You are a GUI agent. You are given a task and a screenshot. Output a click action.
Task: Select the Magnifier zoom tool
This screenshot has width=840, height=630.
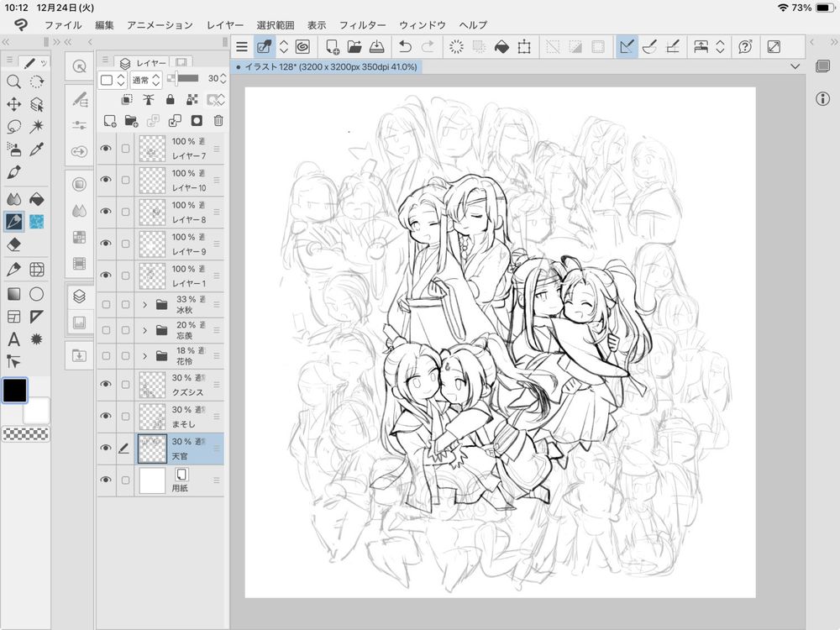tap(13, 81)
